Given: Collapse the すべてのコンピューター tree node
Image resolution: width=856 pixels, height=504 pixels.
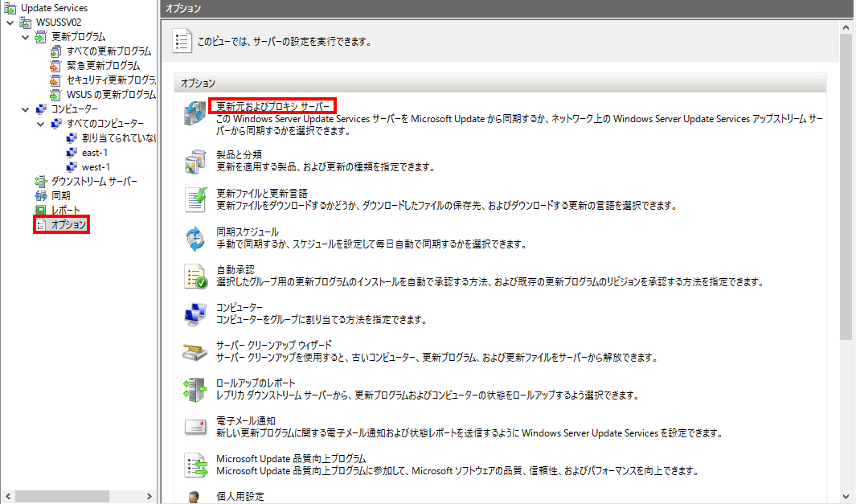Looking at the screenshot, I should pos(41,124).
